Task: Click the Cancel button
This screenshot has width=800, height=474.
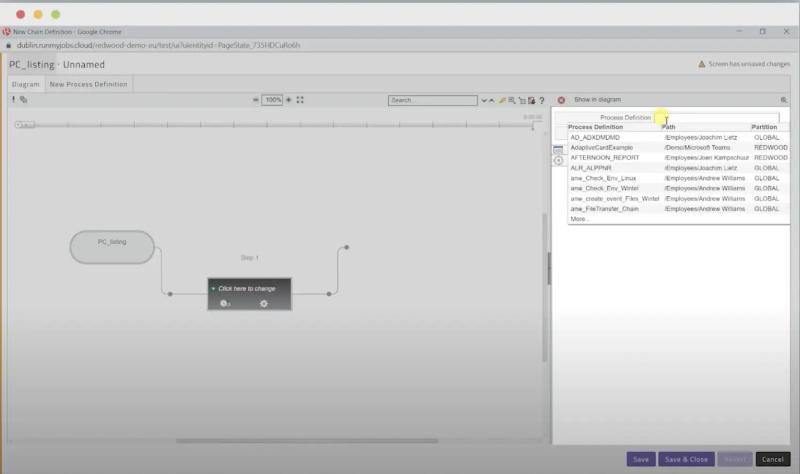Action: click(772, 459)
